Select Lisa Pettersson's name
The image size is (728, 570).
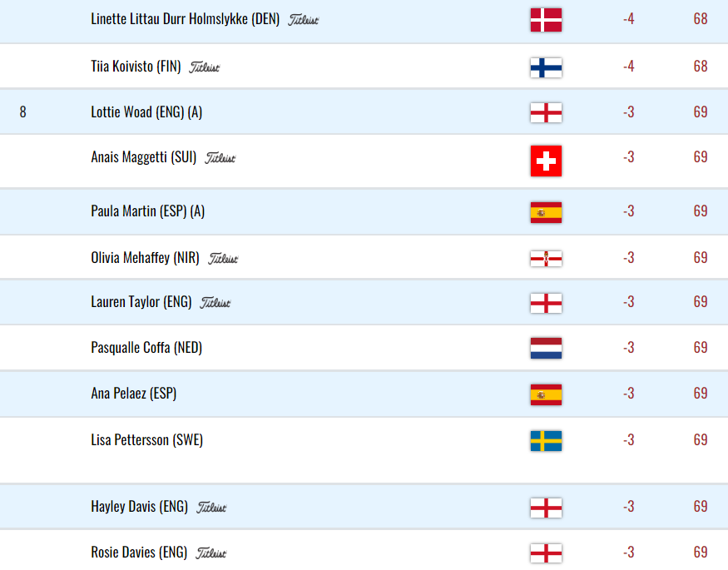click(x=146, y=440)
